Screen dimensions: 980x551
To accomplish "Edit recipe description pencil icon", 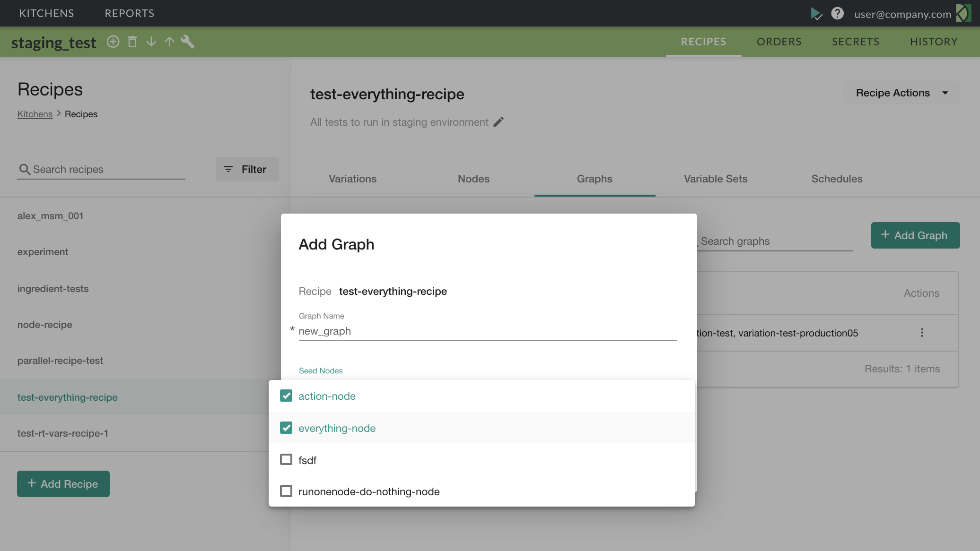I will 499,122.
